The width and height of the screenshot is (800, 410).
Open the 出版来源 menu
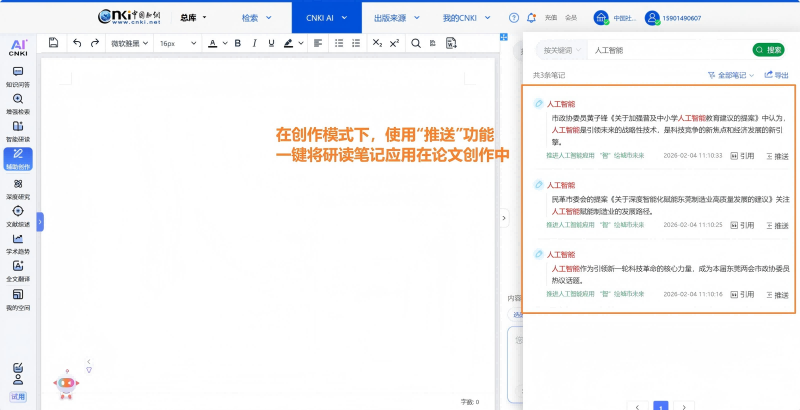[394, 18]
